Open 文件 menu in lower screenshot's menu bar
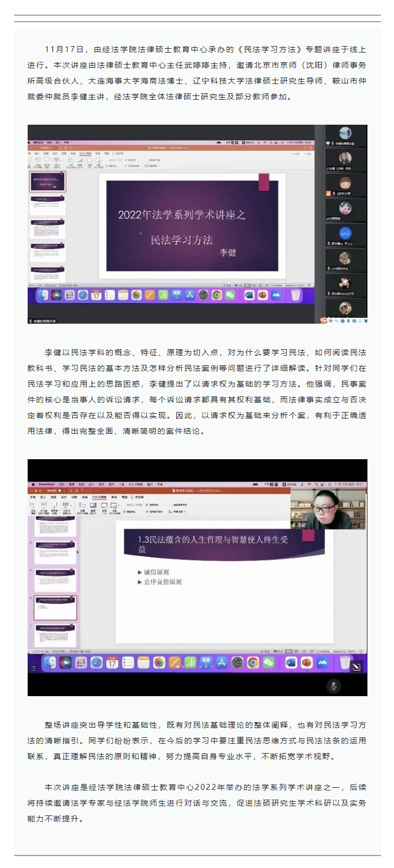The image size is (394, 868). tap(62, 484)
